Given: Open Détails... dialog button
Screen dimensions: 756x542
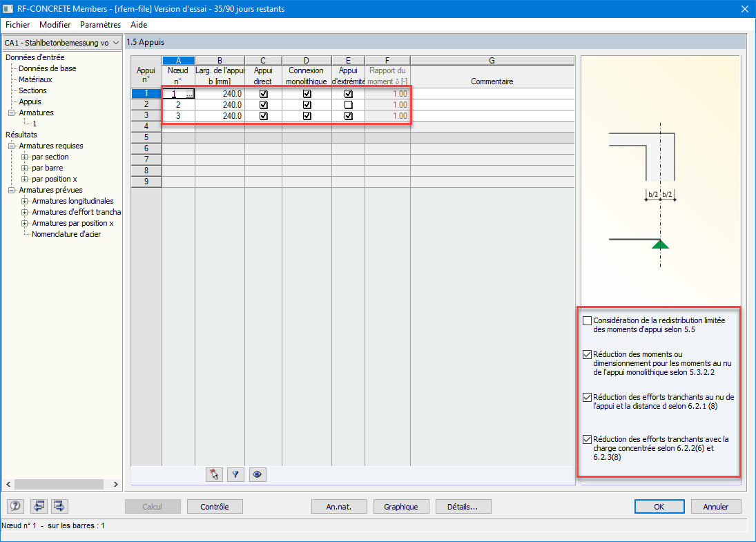Looking at the screenshot, I should (463, 507).
